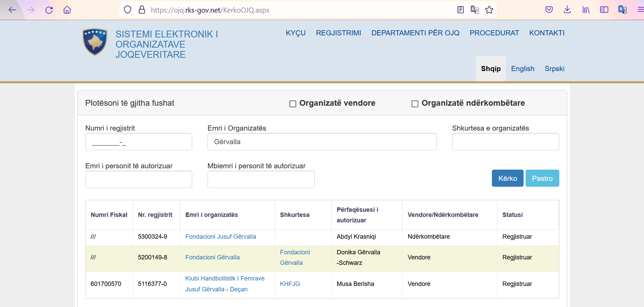Toggle reader view icon in address bar
The image size is (644, 307).
461,10
